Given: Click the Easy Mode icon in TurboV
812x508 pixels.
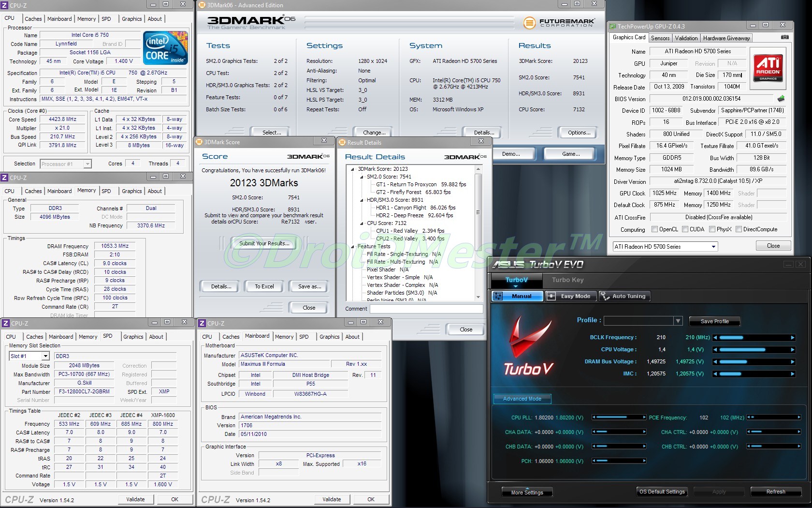Looking at the screenshot, I should (x=551, y=296).
